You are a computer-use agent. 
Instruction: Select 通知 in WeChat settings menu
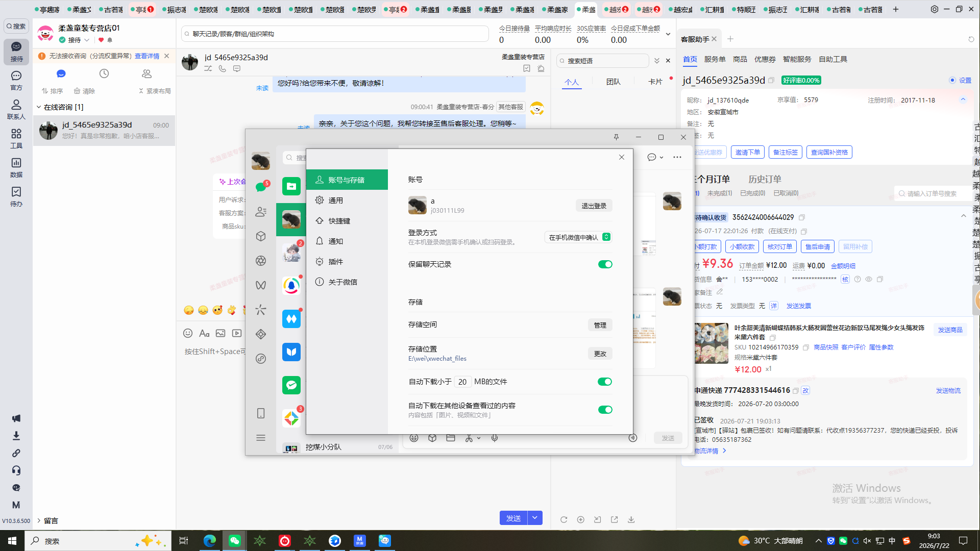point(347,241)
